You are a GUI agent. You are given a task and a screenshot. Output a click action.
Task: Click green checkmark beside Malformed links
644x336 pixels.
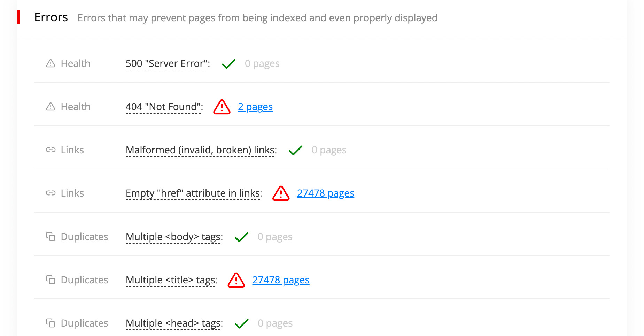[x=295, y=150]
